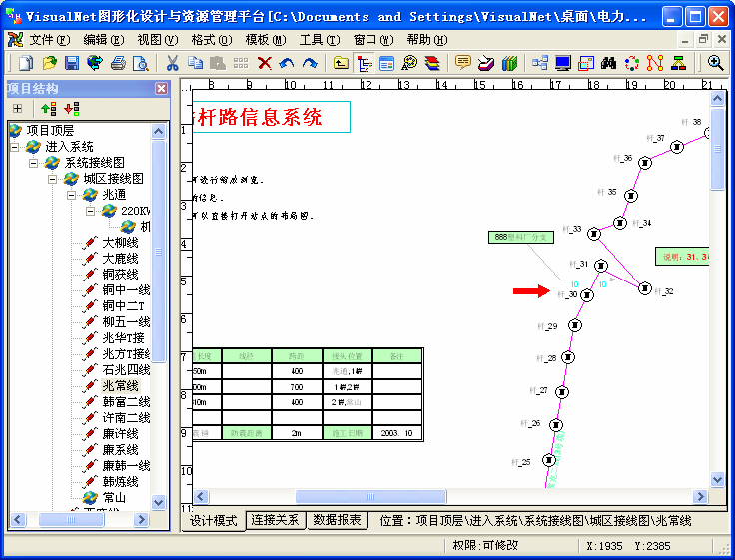Click the canvas vertical scrollbar down arrow
This screenshot has height=560, width=735.
(717, 479)
